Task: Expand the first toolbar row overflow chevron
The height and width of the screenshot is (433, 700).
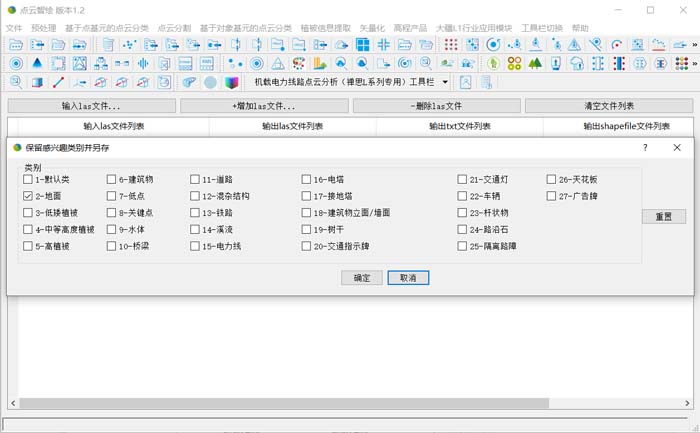Action: coord(691,45)
